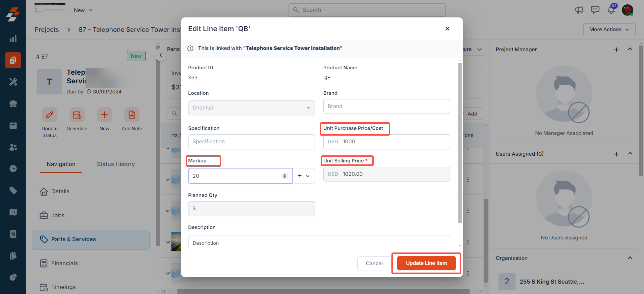The image size is (644, 294).
Task: Expand the More Actions dropdown
Action: pos(609,29)
